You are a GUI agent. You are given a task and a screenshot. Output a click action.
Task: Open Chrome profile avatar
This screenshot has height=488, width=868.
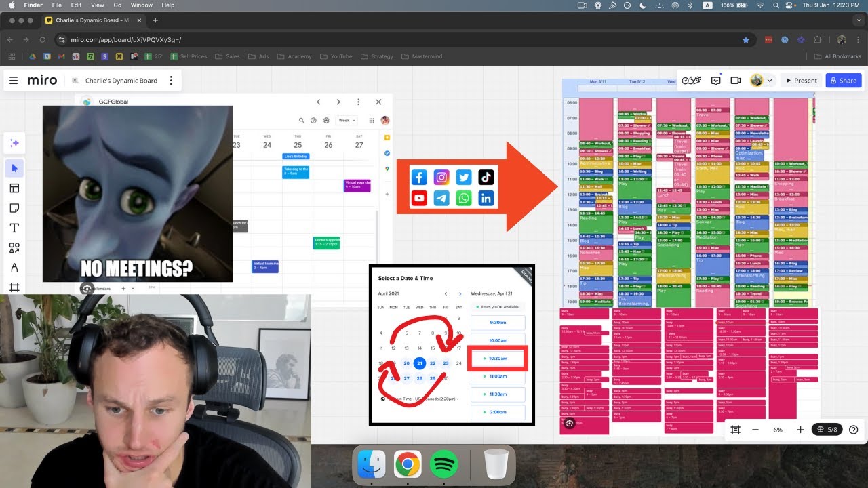pos(842,40)
